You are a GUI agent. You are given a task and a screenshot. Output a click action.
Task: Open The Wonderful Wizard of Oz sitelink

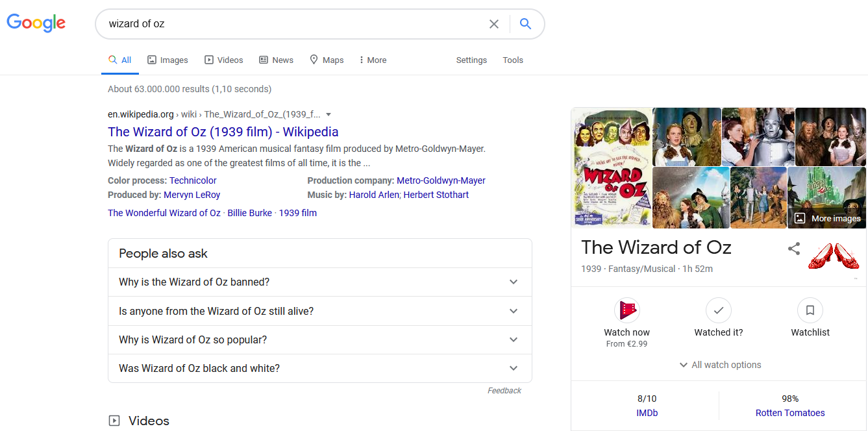point(164,213)
